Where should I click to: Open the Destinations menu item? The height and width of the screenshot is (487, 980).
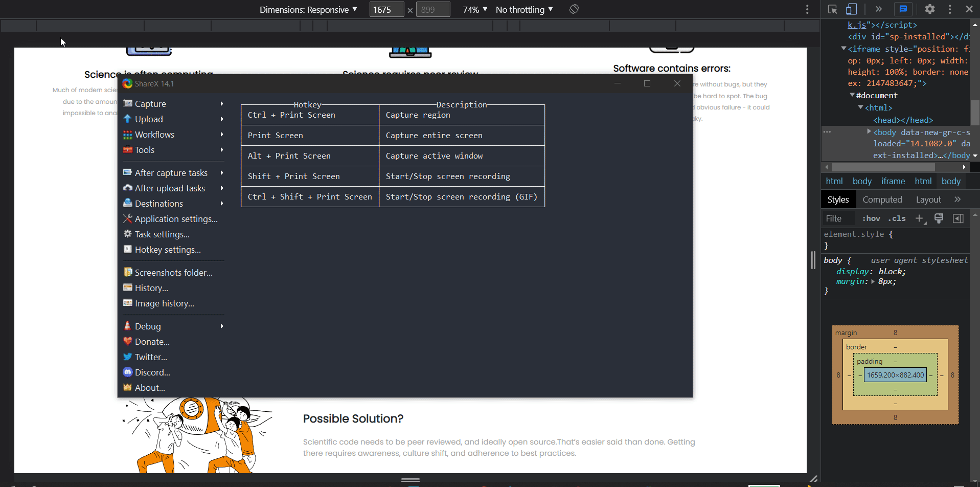(x=173, y=203)
